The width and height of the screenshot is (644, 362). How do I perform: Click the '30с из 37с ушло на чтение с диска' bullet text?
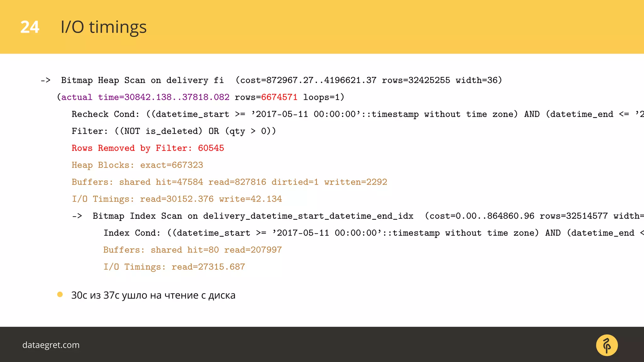[153, 295]
